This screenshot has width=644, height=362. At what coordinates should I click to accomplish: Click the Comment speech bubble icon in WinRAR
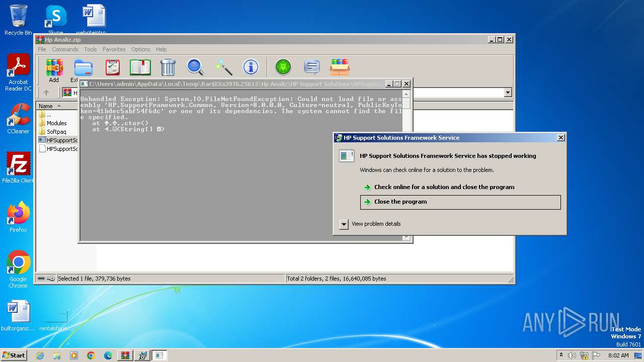click(x=312, y=67)
